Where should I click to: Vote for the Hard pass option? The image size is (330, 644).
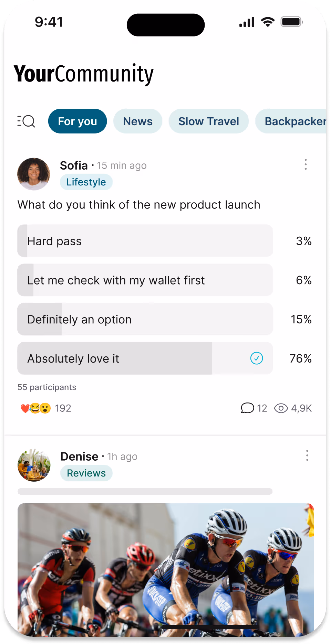point(145,241)
